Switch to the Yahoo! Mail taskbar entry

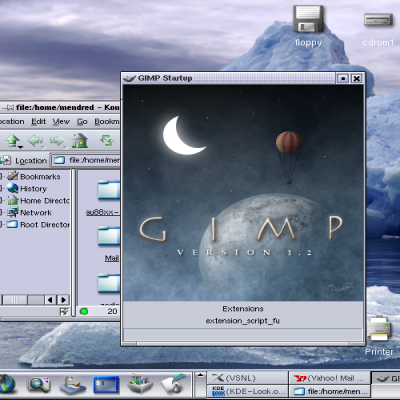click(x=330, y=378)
